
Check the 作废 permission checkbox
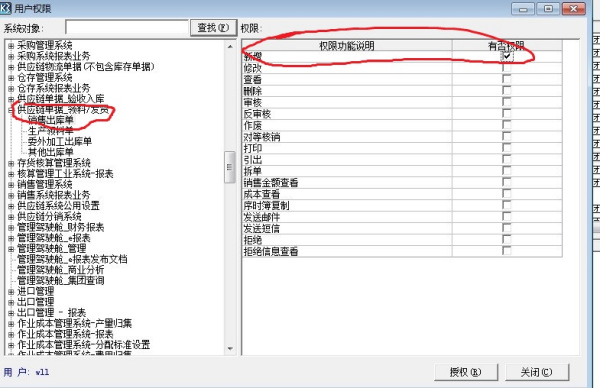tap(507, 125)
